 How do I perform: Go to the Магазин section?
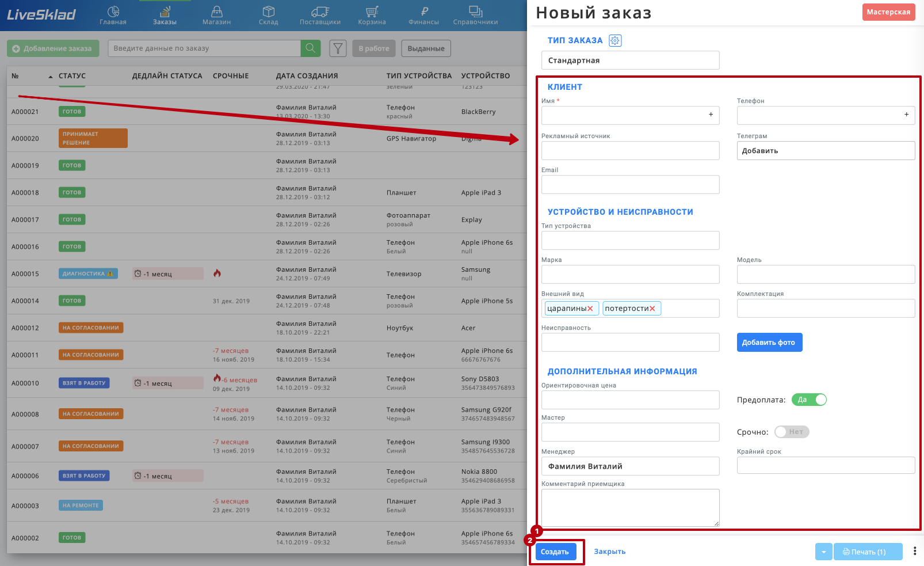[x=216, y=16]
